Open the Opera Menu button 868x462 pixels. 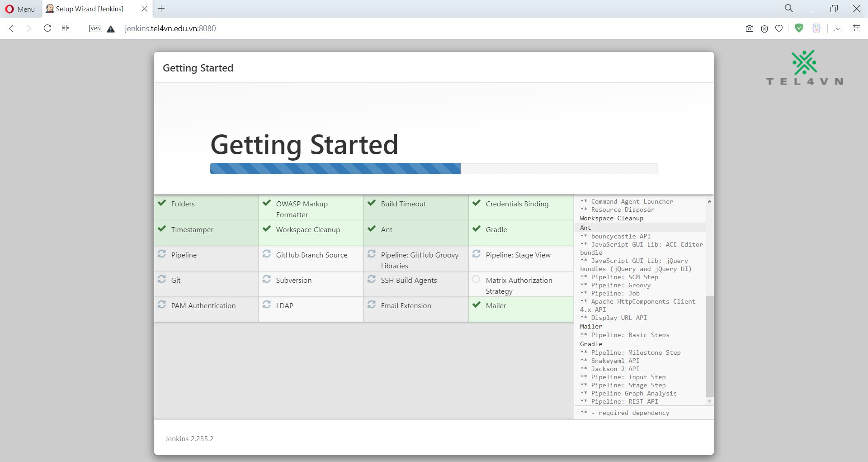(20, 9)
